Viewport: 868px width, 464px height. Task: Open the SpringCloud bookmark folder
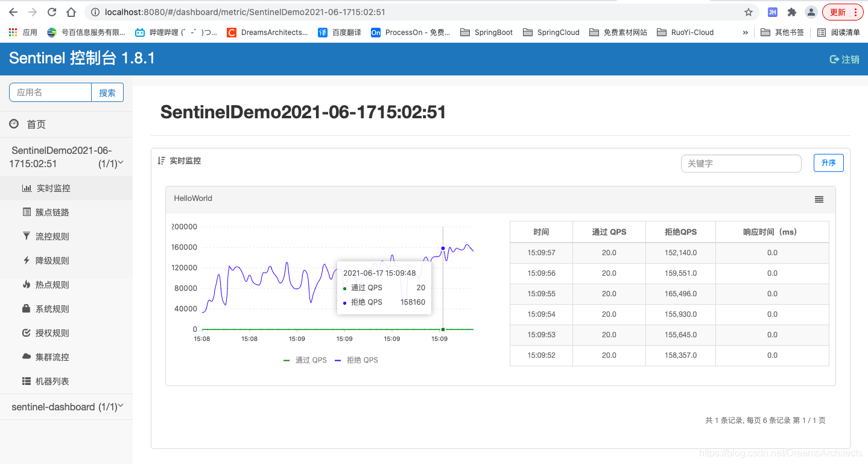pyautogui.click(x=551, y=33)
